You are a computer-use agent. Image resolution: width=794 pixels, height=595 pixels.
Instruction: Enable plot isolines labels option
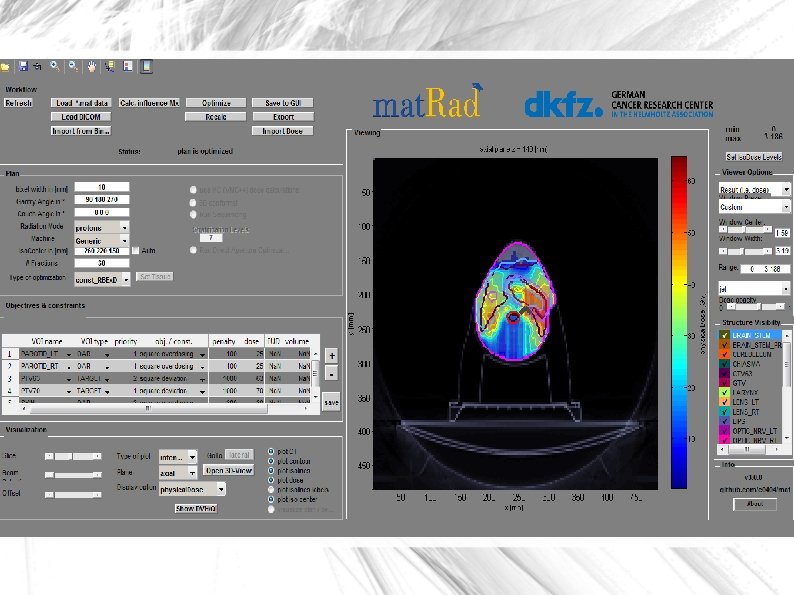271,490
